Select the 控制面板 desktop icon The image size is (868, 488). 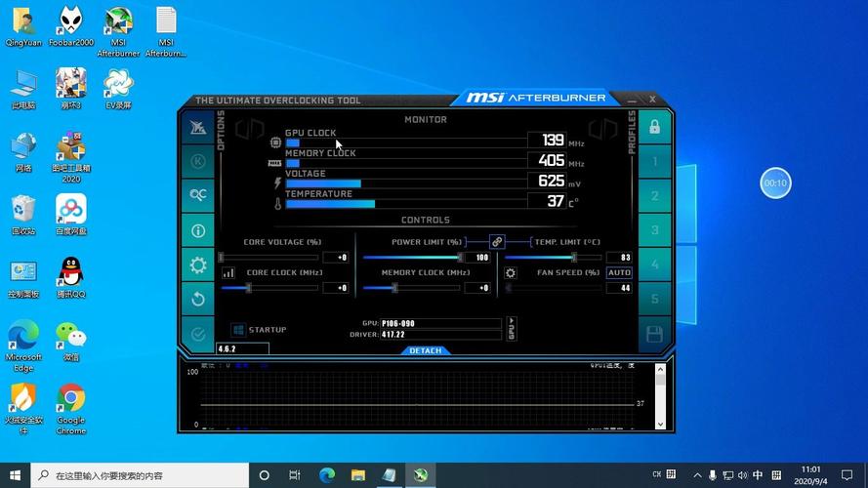pyautogui.click(x=23, y=278)
